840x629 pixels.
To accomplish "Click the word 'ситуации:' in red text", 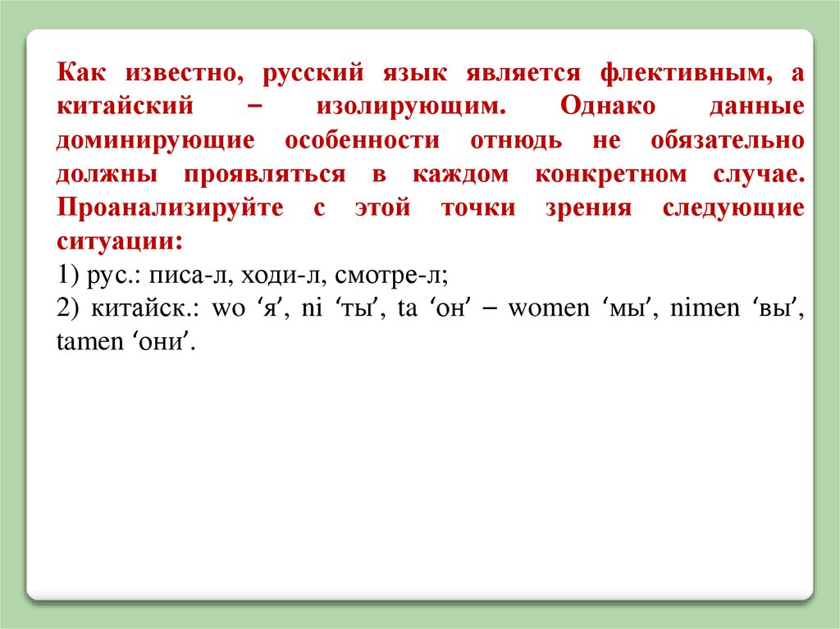I will tap(120, 241).
